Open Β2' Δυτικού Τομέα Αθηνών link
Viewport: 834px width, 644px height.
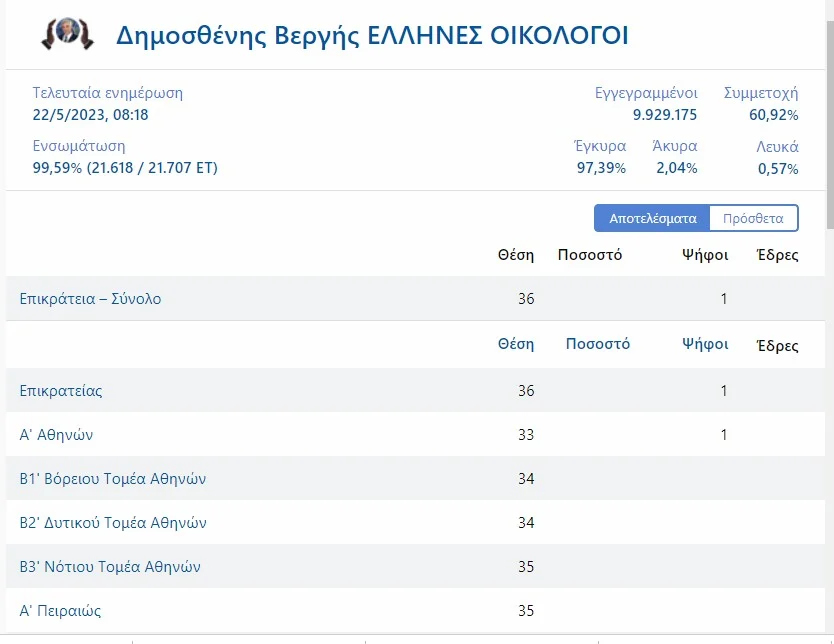(113, 523)
